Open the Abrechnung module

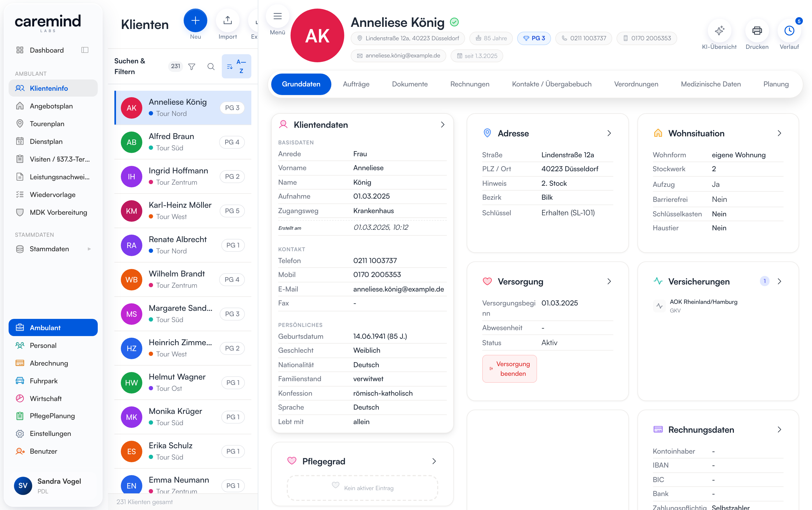pyautogui.click(x=53, y=363)
